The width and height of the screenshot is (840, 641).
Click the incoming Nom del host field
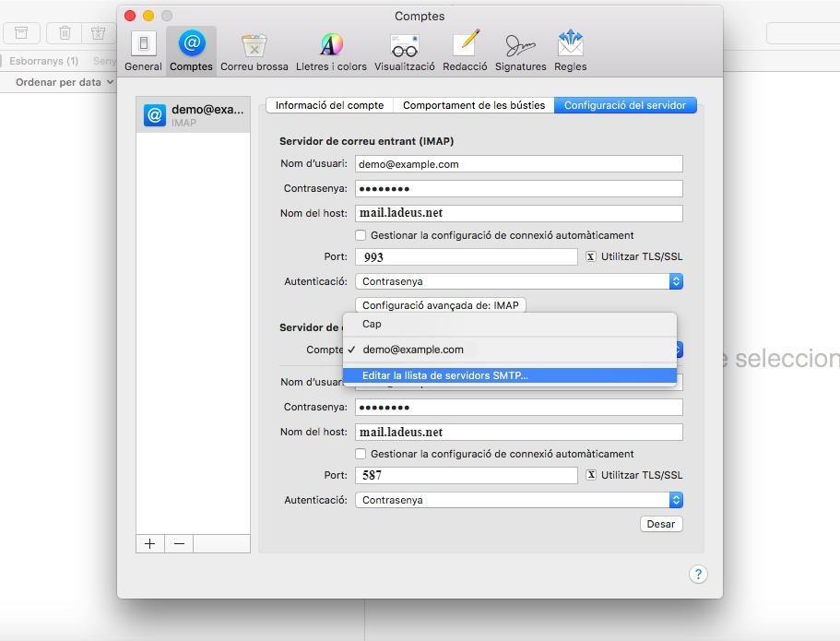click(518, 213)
